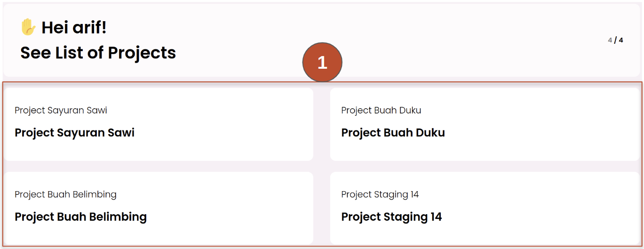Screen dimensions: 644x249
Task: Tap the light Project Buah Belimbing subtitle
Action: [x=65, y=194]
